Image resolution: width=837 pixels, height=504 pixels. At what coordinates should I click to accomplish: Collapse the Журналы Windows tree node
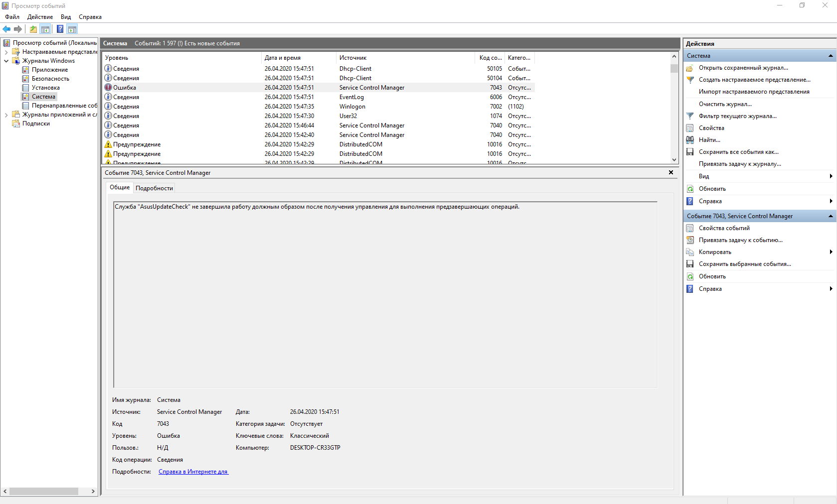[6, 61]
